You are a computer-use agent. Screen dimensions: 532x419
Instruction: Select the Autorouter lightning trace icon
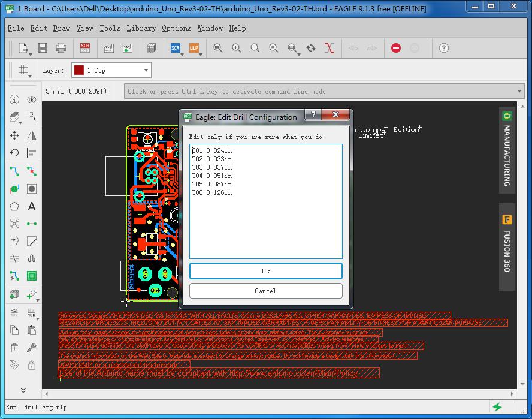pyautogui.click(x=14, y=276)
